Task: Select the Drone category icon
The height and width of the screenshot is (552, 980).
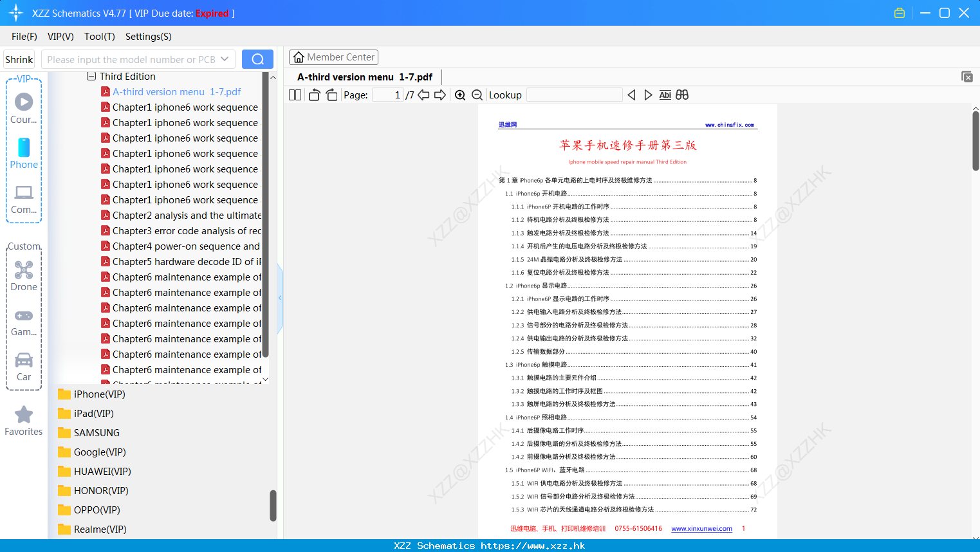Action: pyautogui.click(x=24, y=276)
